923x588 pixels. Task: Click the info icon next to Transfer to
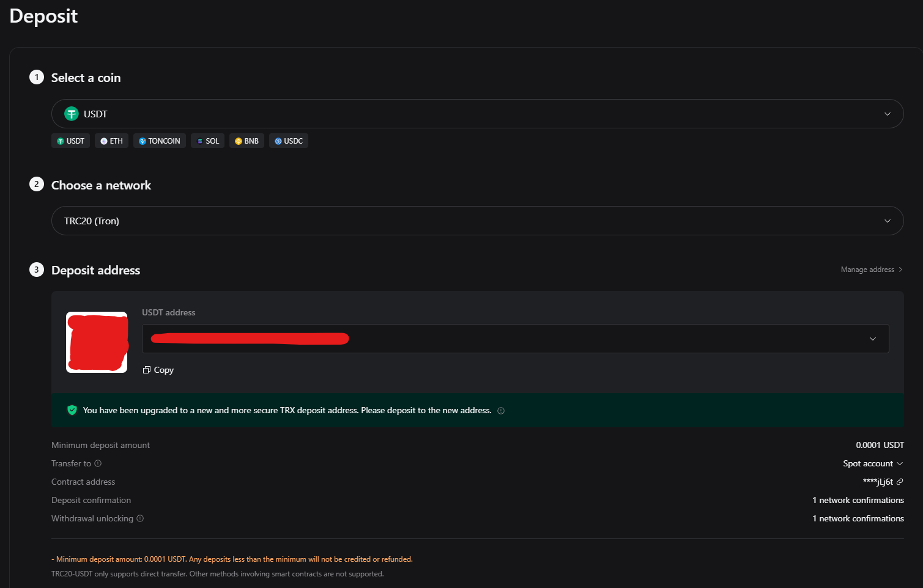tap(98, 463)
